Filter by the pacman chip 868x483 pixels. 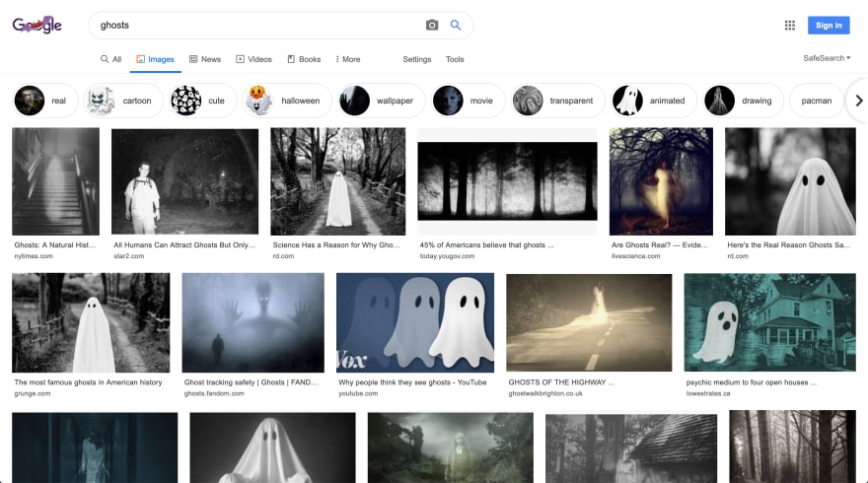pos(817,101)
